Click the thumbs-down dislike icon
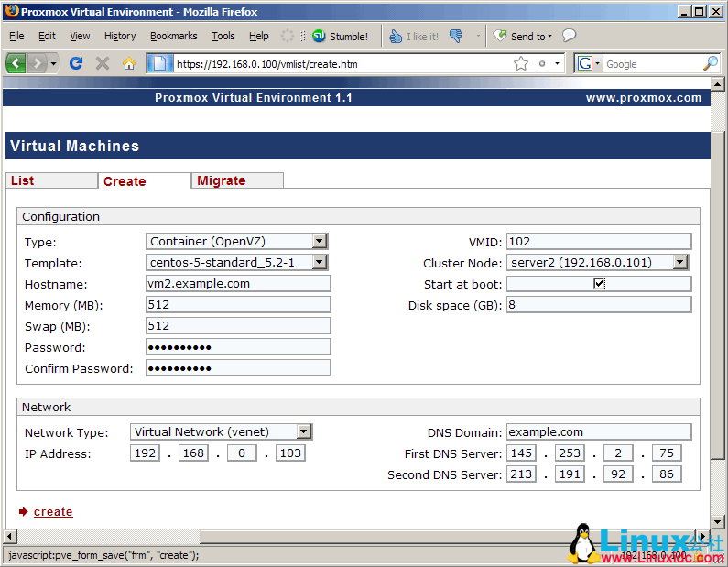This screenshot has width=728, height=567. click(x=455, y=37)
